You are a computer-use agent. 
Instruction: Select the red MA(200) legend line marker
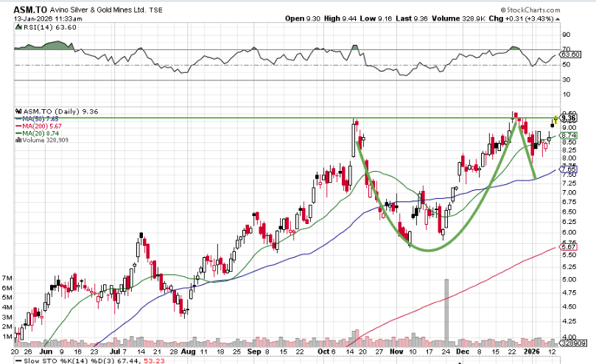(18, 126)
